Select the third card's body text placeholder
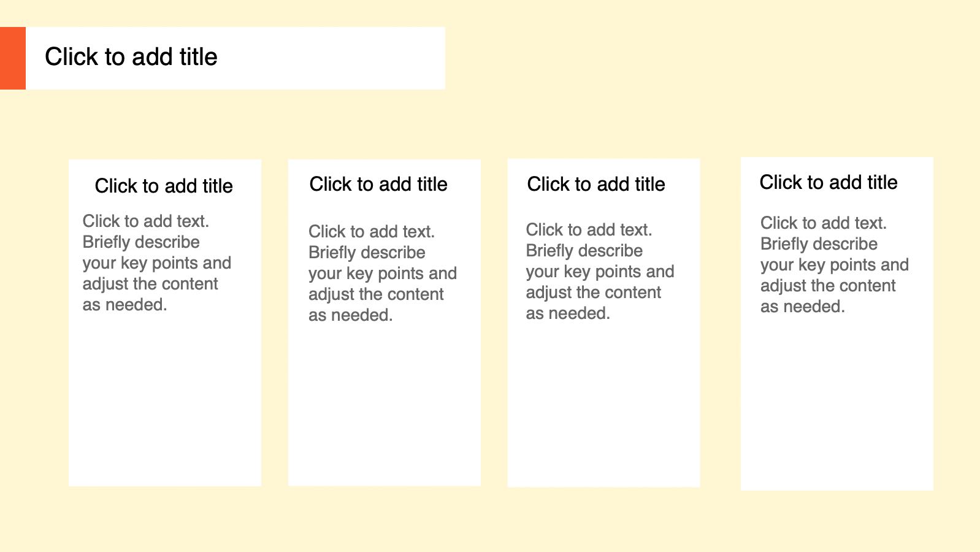Image resolution: width=980 pixels, height=552 pixels. [x=600, y=271]
